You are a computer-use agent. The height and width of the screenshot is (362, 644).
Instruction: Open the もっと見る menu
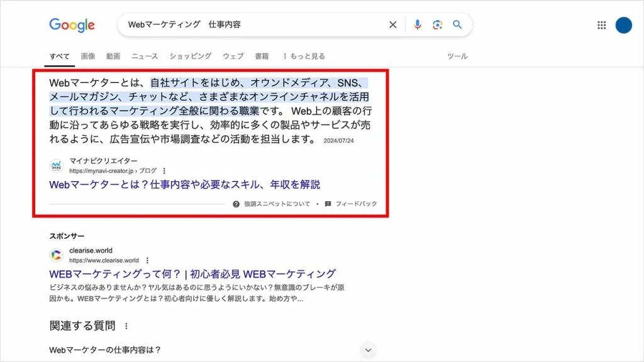pos(304,56)
